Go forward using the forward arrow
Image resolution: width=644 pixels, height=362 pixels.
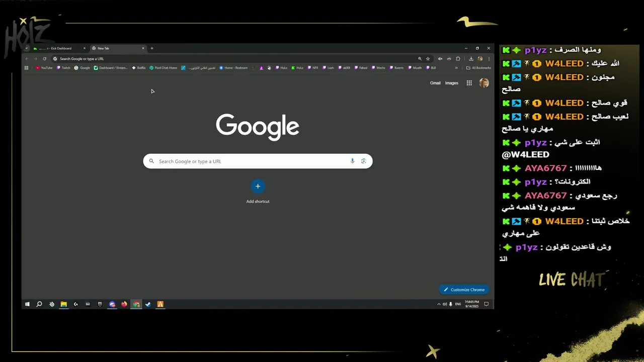click(36, 59)
